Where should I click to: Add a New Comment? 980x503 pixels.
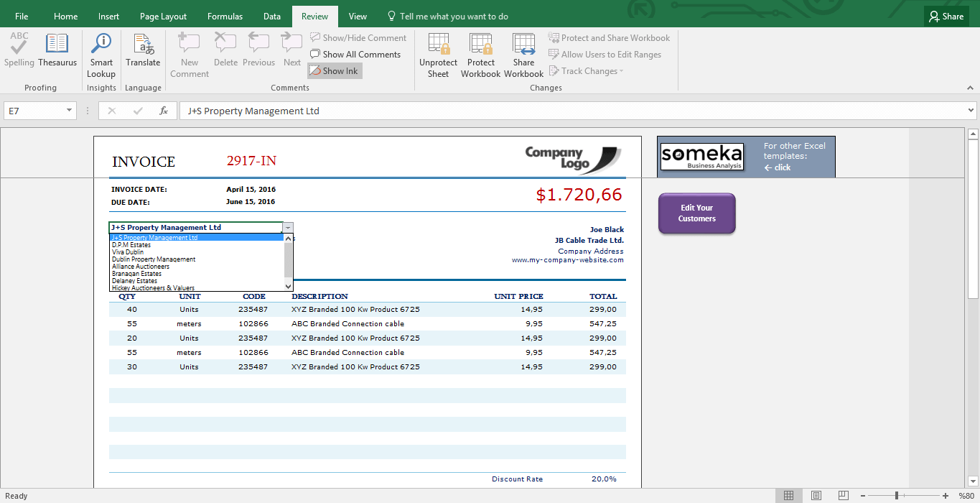190,55
